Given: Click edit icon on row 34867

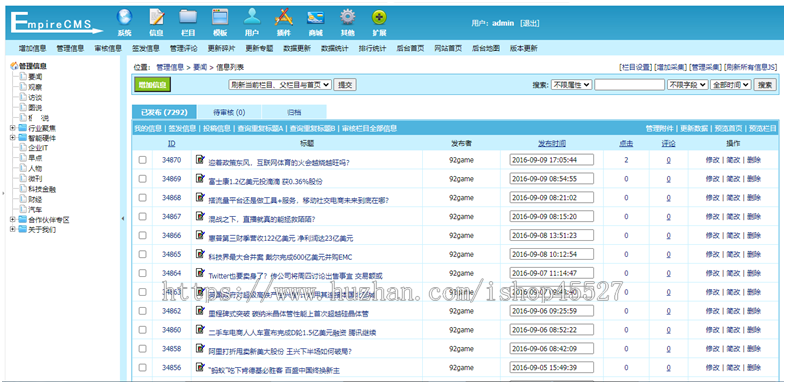Looking at the screenshot, I should click(x=200, y=216).
